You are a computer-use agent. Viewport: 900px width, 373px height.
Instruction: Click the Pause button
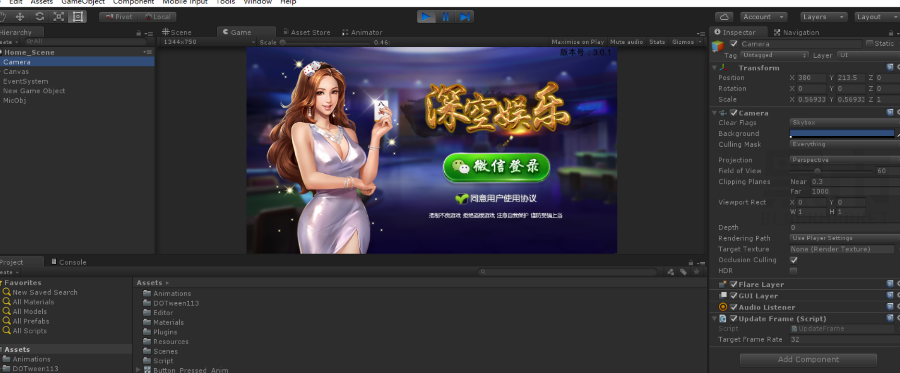445,17
